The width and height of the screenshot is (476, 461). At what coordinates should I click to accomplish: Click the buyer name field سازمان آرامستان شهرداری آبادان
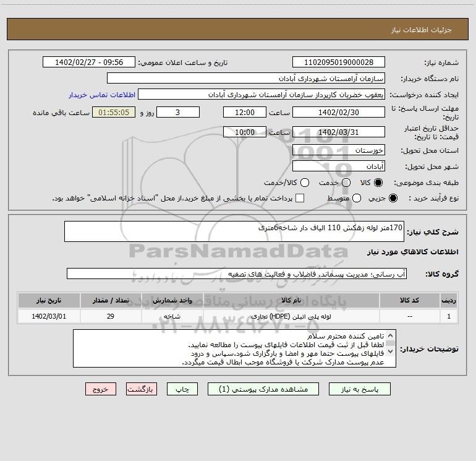click(246, 78)
